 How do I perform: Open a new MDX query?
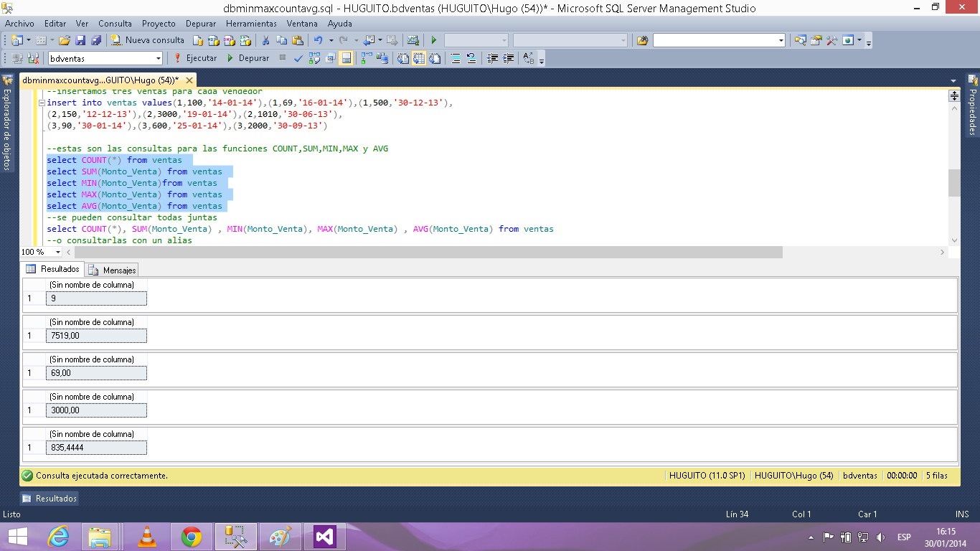(x=214, y=40)
